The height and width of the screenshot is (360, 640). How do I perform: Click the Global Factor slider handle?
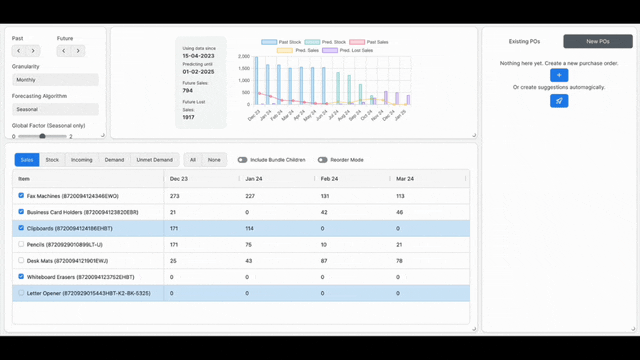[42, 136]
